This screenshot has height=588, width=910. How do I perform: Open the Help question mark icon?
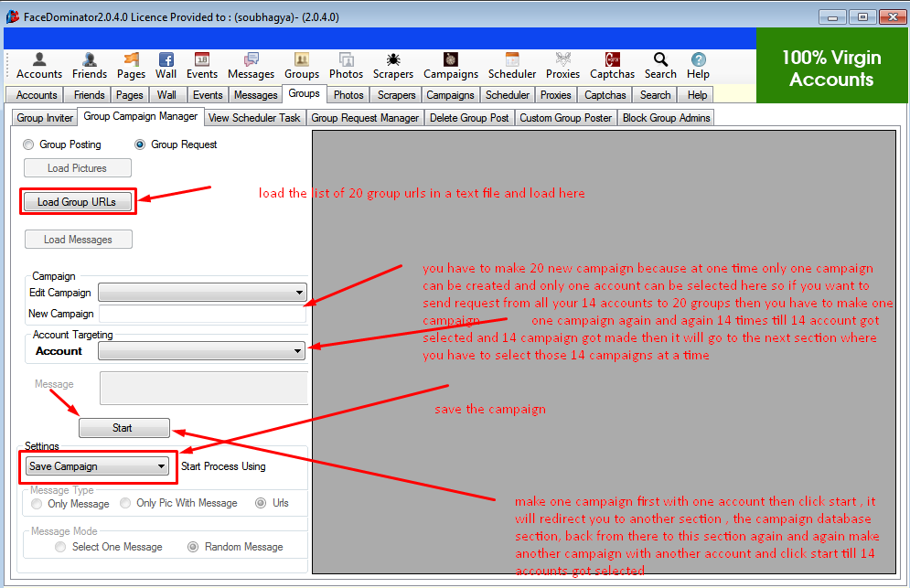698,66
